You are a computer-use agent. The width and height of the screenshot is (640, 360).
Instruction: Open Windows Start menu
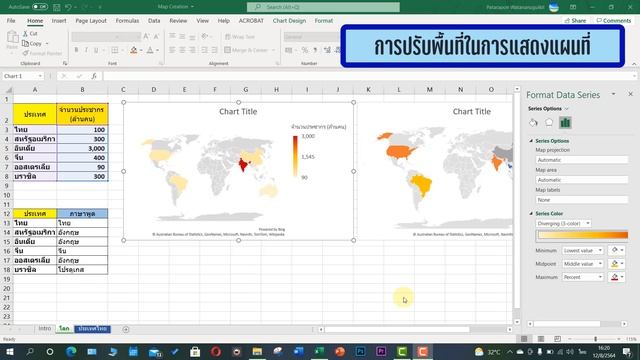[9, 351]
